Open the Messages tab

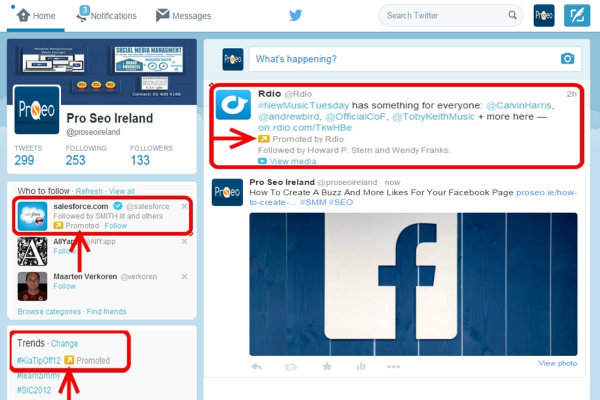[x=183, y=16]
